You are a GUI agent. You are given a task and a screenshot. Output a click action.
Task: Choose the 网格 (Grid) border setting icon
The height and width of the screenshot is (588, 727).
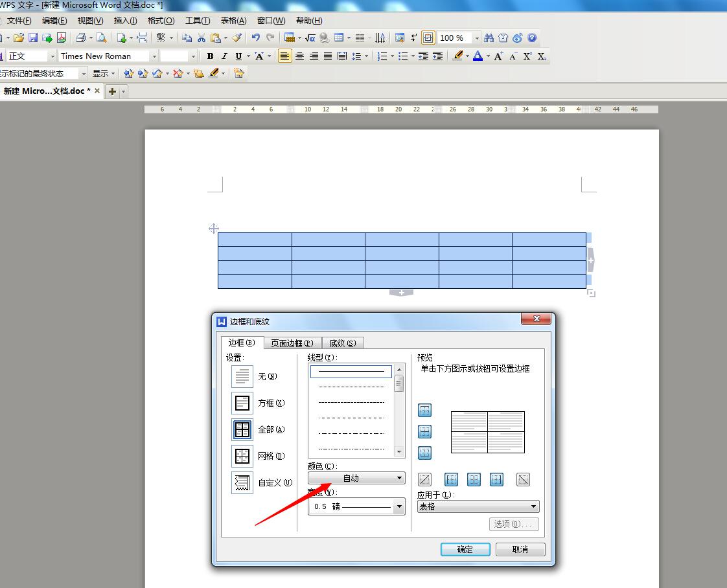[x=242, y=456]
